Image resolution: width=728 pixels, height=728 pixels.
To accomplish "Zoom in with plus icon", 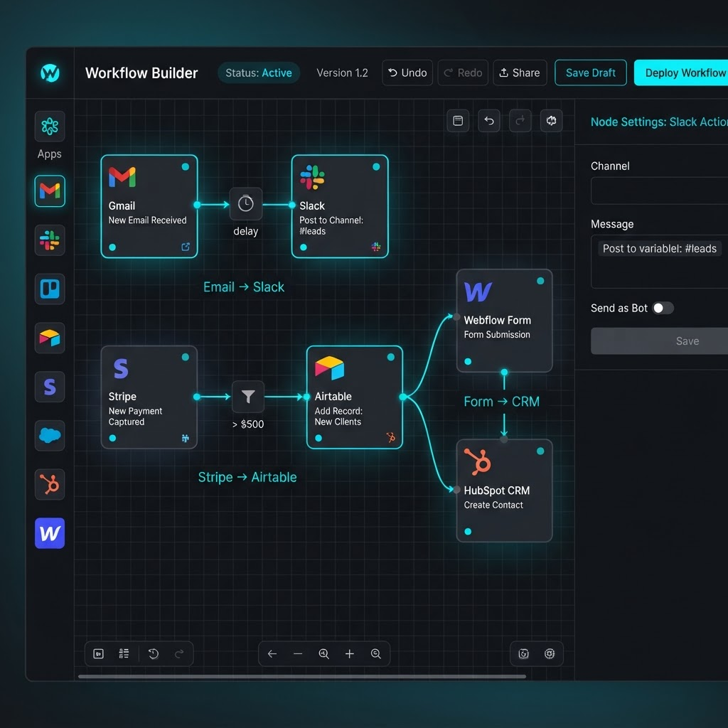I will tap(350, 654).
